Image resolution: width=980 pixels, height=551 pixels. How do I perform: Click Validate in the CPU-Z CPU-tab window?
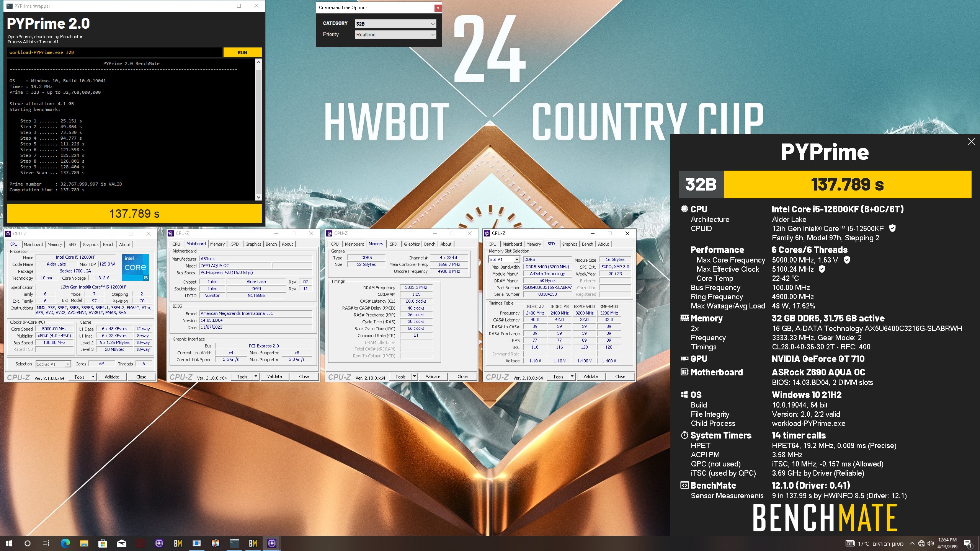tap(112, 377)
